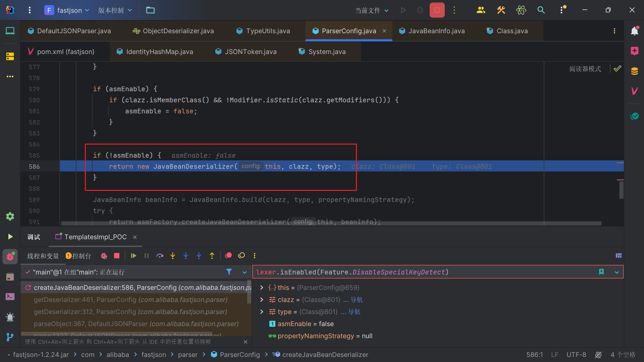Switch to 线程和变量 tab
The height and width of the screenshot is (362, 644).
[43, 256]
